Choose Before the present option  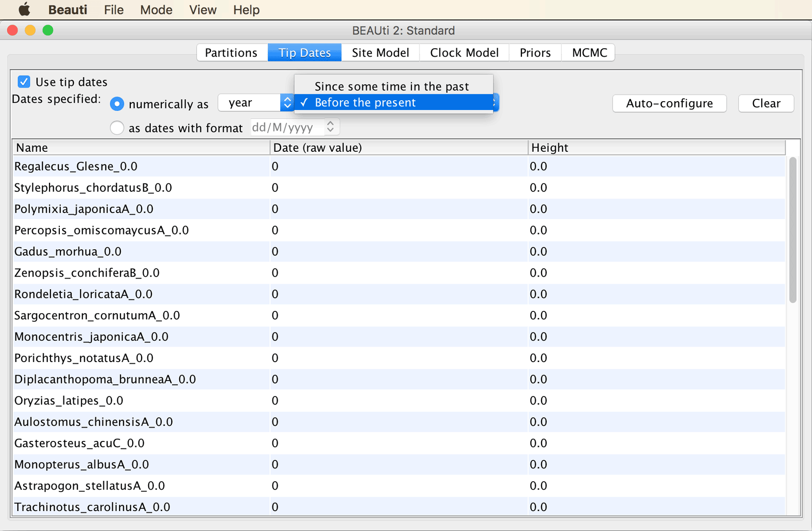393,103
